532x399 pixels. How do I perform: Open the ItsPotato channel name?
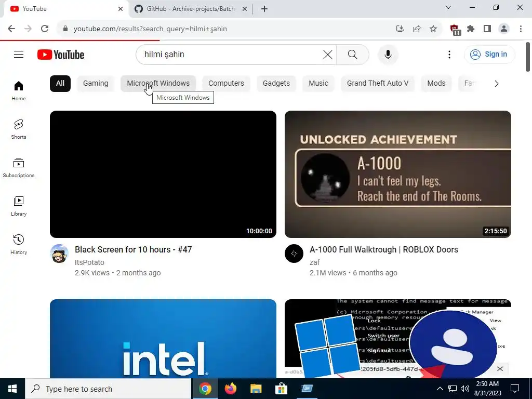click(x=89, y=262)
